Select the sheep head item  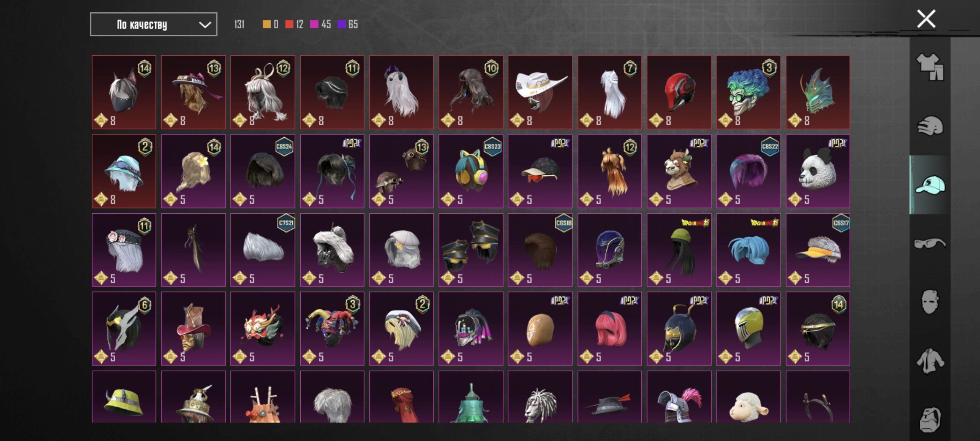click(748, 397)
